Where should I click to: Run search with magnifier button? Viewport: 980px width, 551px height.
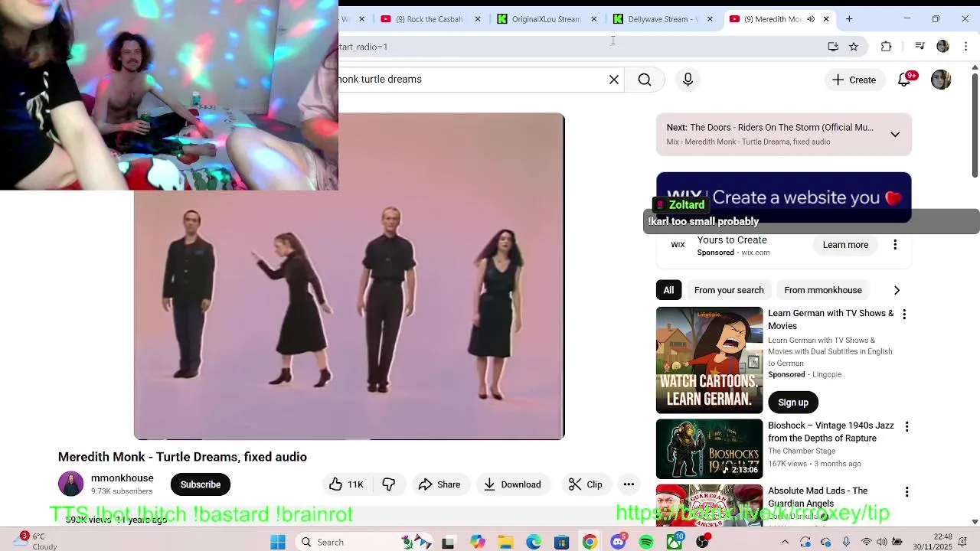coord(645,80)
